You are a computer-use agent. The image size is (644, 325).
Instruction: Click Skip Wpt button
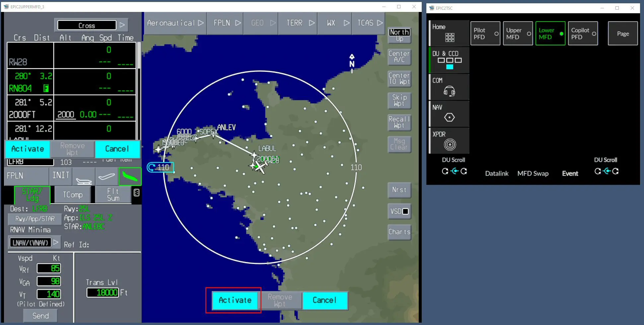pyautogui.click(x=399, y=101)
